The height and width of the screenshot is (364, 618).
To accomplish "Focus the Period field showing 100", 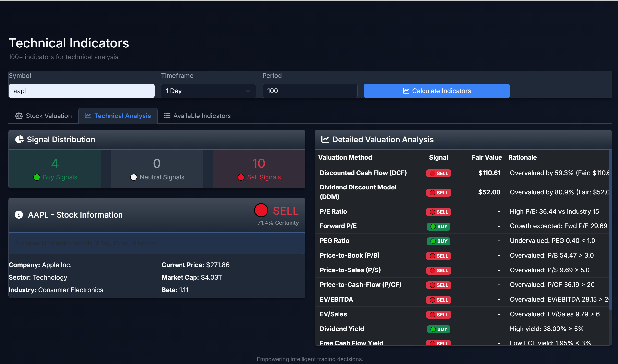I will tap(310, 91).
